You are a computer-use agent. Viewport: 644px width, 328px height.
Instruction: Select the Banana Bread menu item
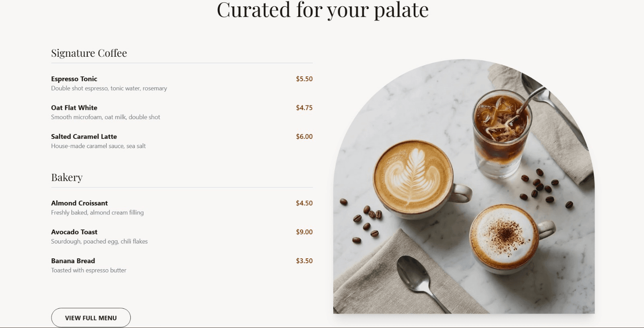click(72, 261)
